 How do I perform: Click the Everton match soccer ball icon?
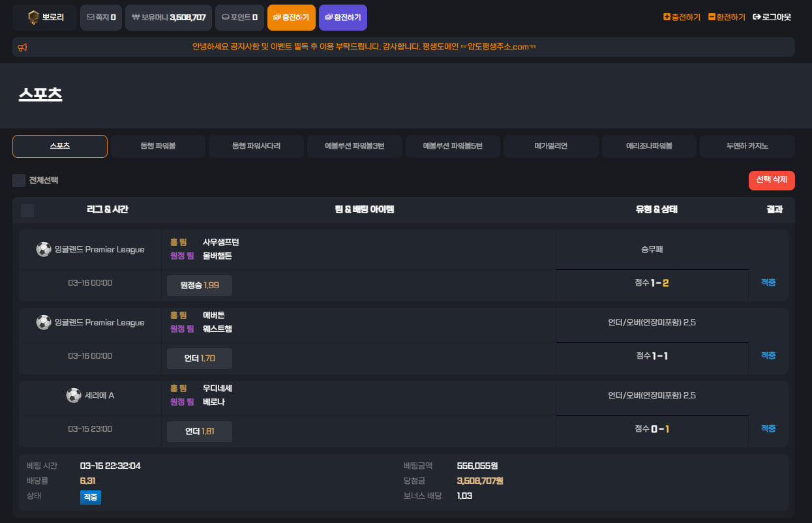point(44,322)
